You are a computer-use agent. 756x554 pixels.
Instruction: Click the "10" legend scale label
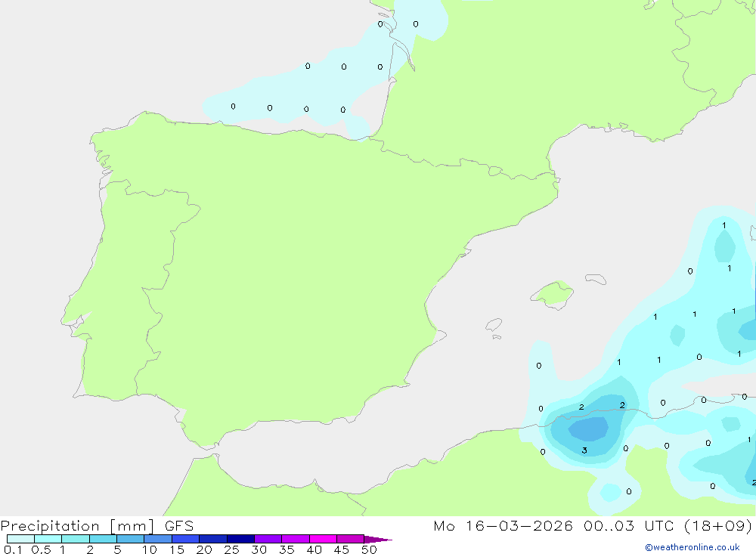pyautogui.click(x=150, y=549)
